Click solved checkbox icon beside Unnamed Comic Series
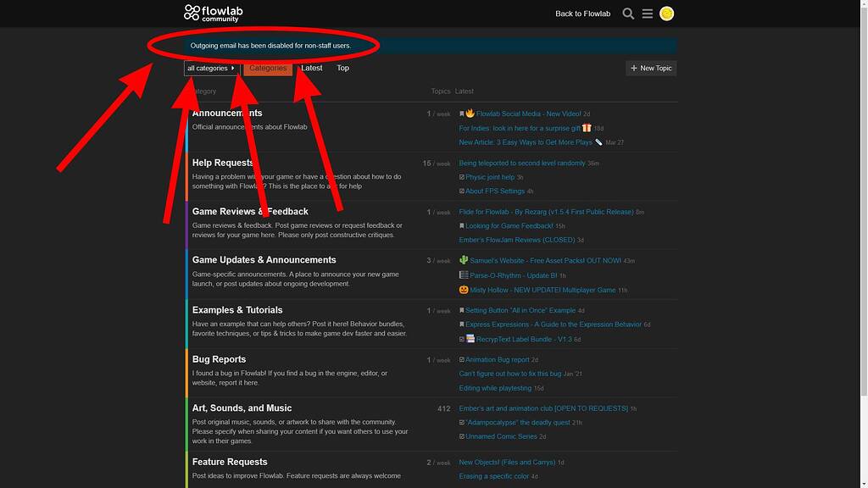The height and width of the screenshot is (488, 868). tap(462, 436)
